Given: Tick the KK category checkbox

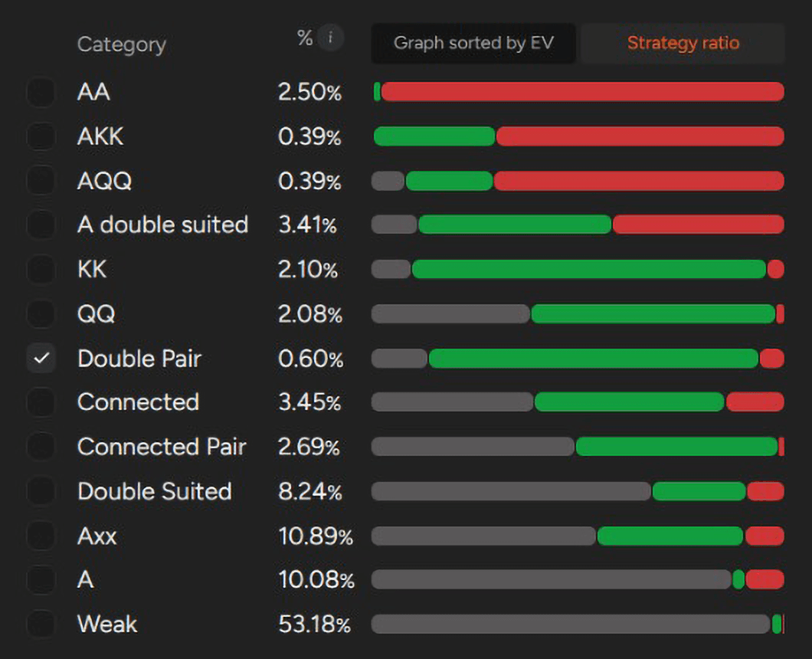Looking at the screenshot, I should tap(41, 269).
